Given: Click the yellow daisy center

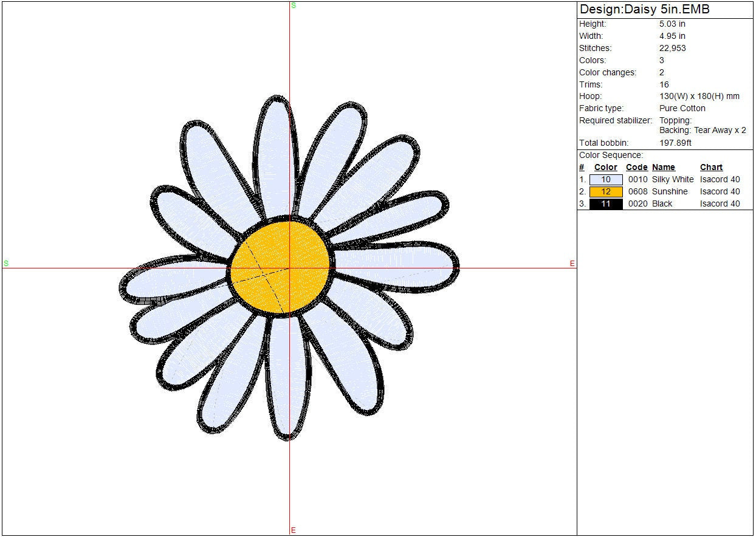Looking at the screenshot, I should pos(281,267).
